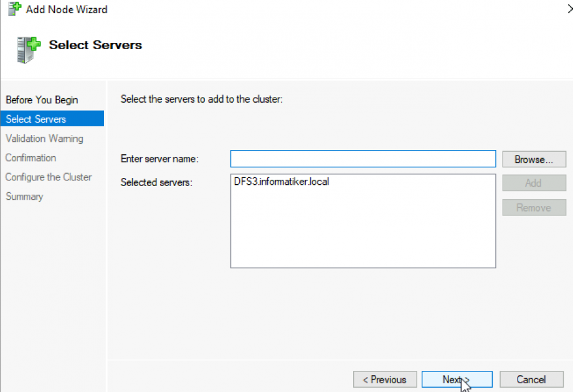573x392 pixels.
Task: Click inside the Enter server name field
Action: coord(362,159)
